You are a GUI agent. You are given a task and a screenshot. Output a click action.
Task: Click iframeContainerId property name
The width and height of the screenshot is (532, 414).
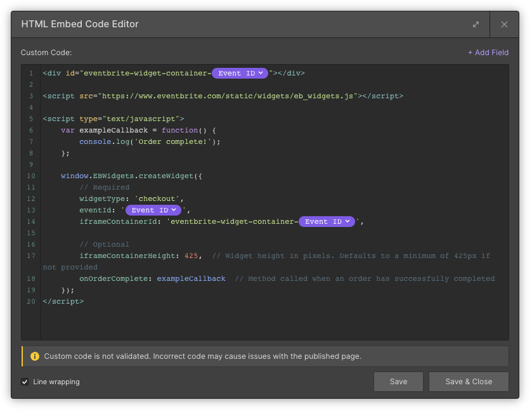pos(118,222)
